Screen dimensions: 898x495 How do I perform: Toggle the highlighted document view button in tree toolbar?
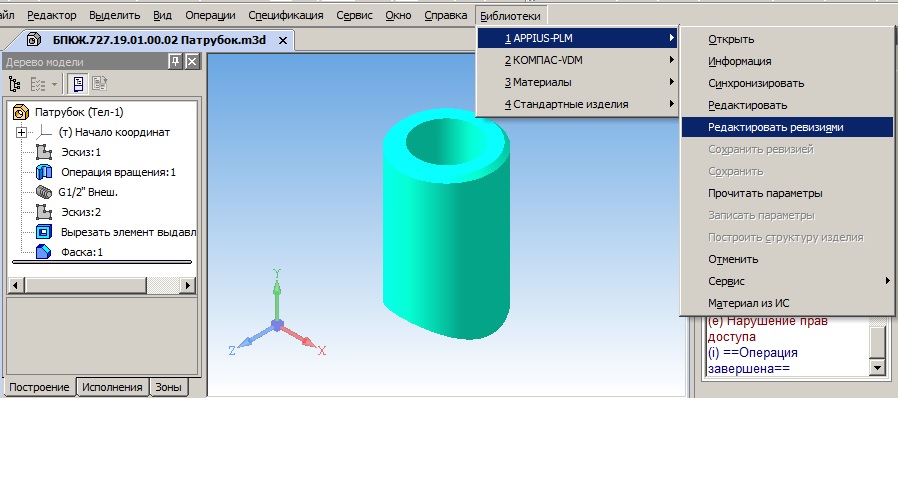pos(78,84)
